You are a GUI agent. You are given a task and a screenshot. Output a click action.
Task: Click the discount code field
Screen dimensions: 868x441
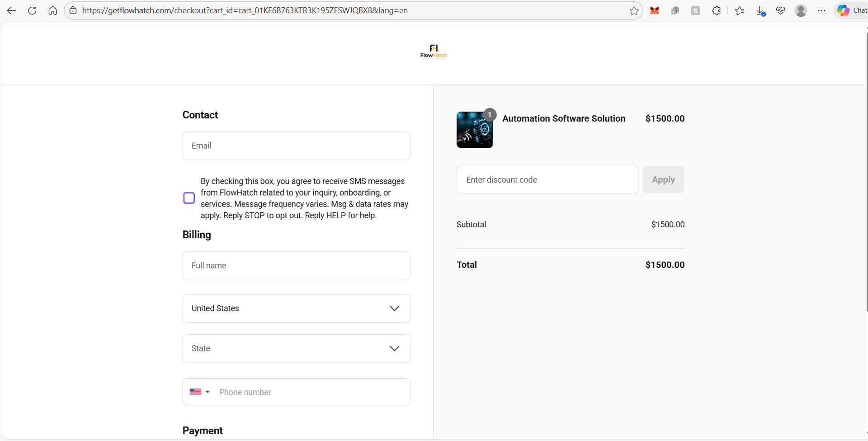pyautogui.click(x=547, y=180)
